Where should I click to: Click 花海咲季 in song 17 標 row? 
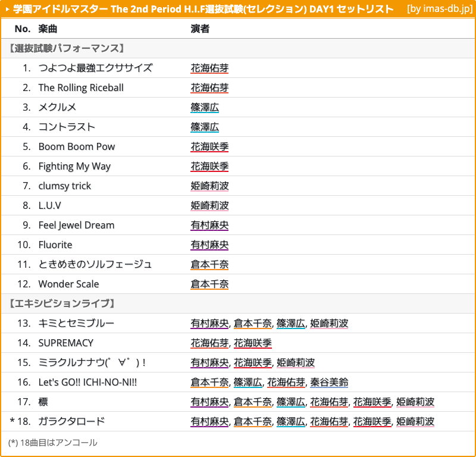(372, 402)
